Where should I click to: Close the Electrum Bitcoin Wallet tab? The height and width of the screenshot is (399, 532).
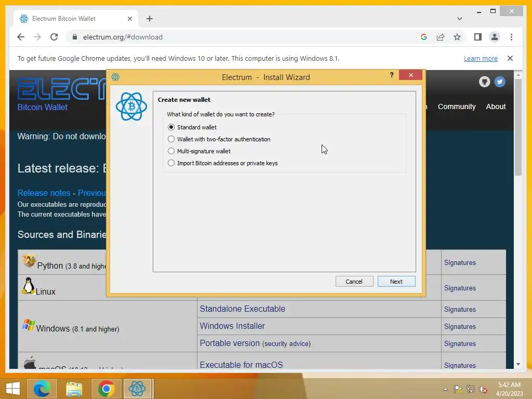(129, 19)
